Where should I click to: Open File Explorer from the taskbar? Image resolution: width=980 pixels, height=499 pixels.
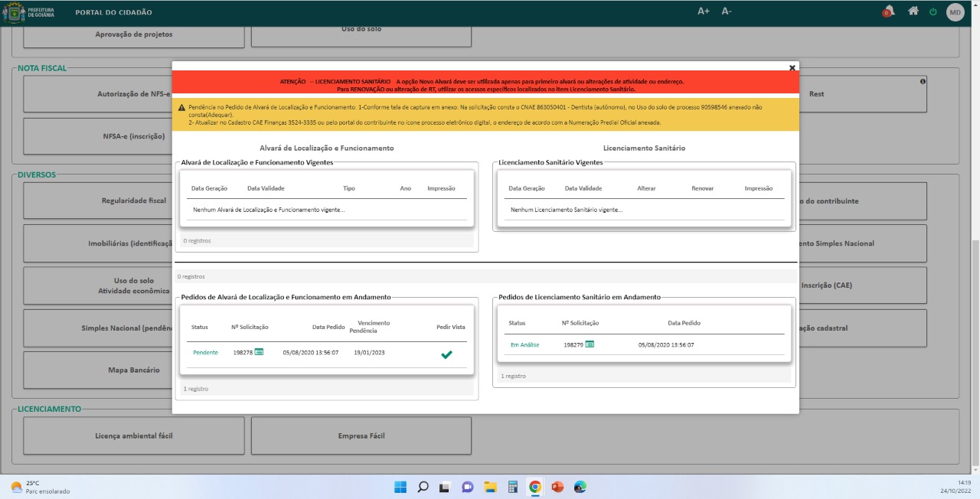point(490,487)
